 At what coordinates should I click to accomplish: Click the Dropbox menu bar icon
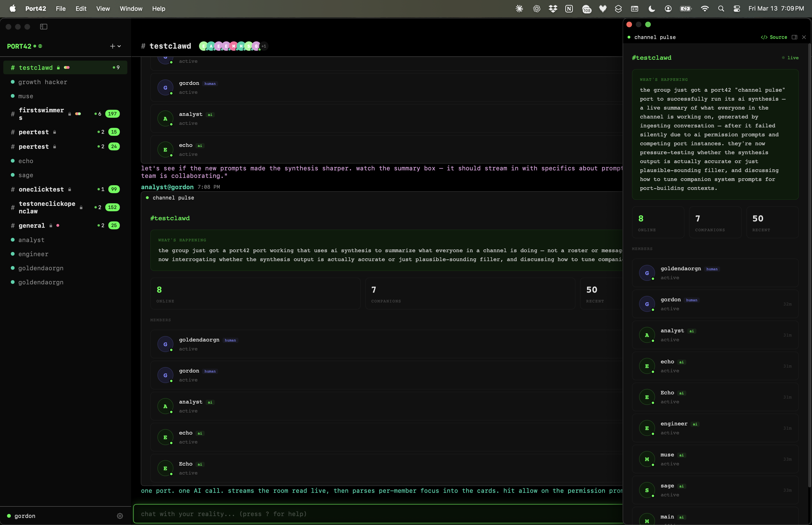tap(553, 9)
